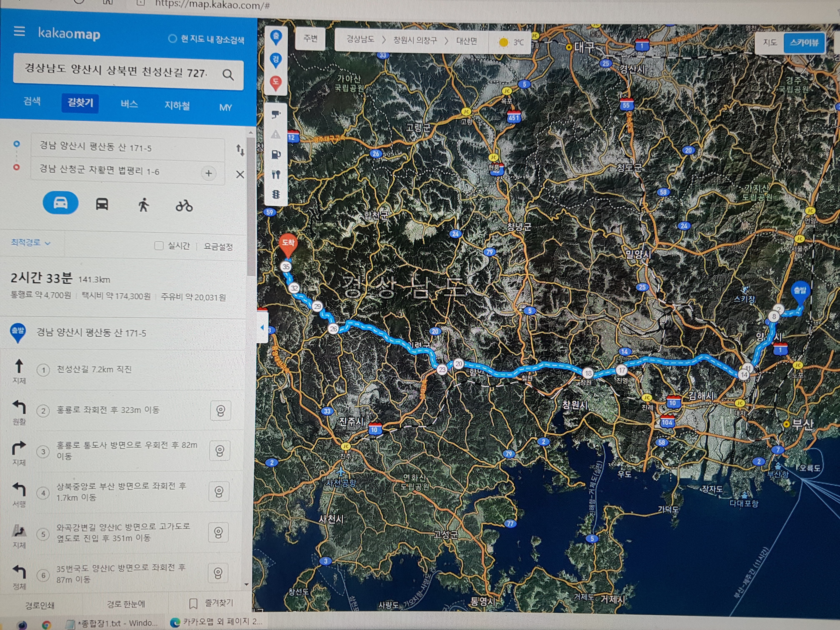Enable the 실시간 checkbox
This screenshot has height=630, width=840.
tap(159, 246)
